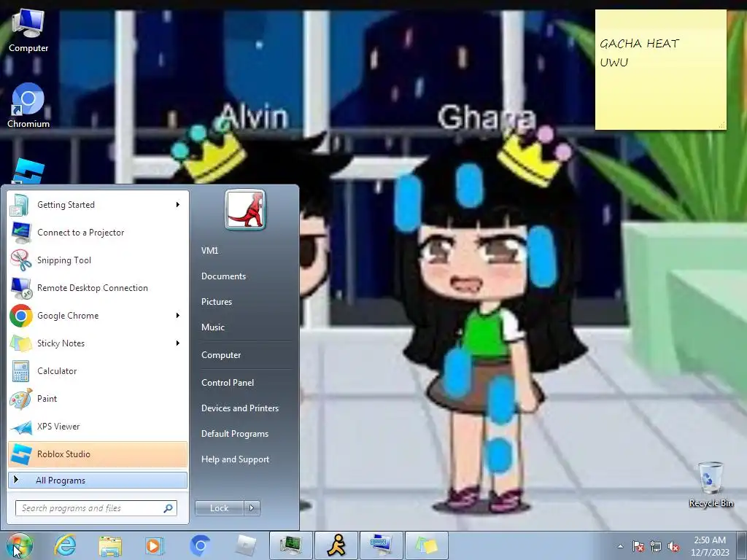Image resolution: width=747 pixels, height=560 pixels.
Task: Click the Show desktop strip
Action: click(x=741, y=545)
